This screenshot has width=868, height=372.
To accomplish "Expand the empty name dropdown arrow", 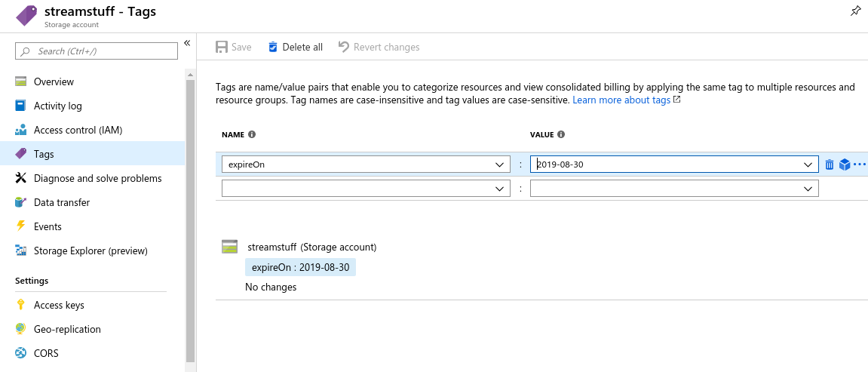I will pyautogui.click(x=500, y=189).
